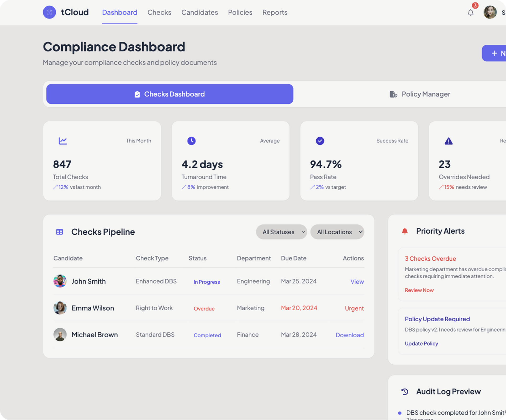Click the Enhanced DBS check type
506x420 pixels.
pos(156,281)
